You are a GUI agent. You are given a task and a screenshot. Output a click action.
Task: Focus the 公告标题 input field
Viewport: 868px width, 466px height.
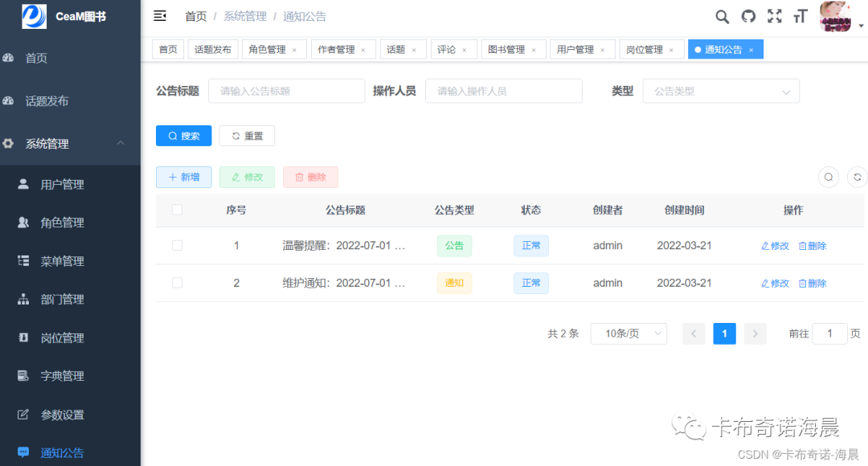click(287, 92)
